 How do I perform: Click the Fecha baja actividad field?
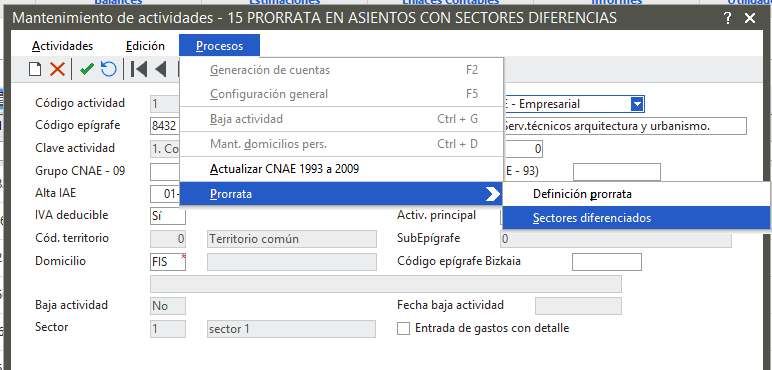click(x=578, y=306)
